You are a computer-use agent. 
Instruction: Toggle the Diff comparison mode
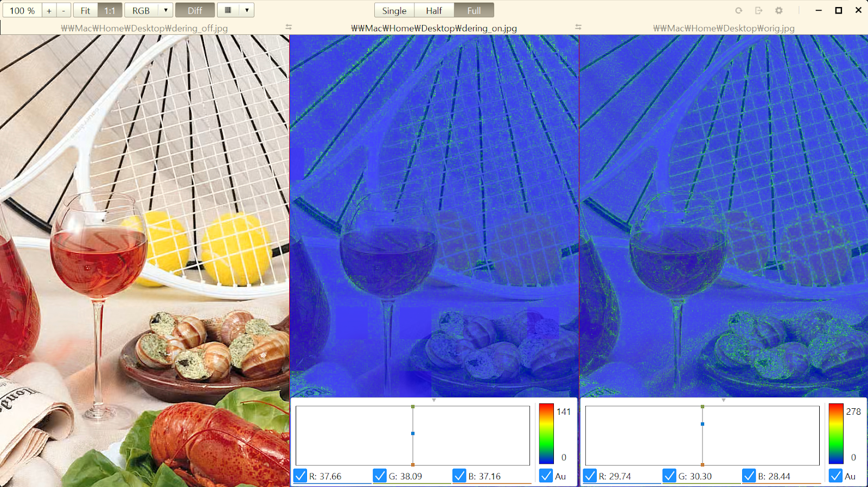(195, 10)
